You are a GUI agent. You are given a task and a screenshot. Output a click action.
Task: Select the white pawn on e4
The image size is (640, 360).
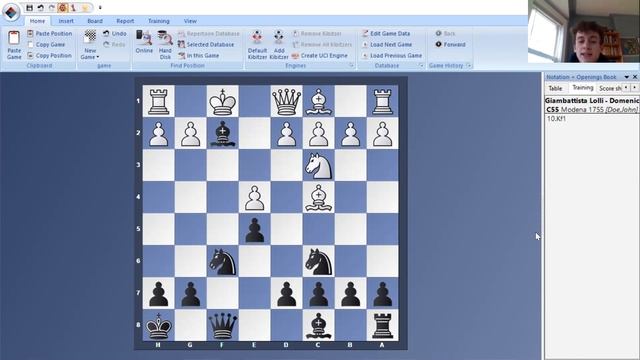click(255, 197)
